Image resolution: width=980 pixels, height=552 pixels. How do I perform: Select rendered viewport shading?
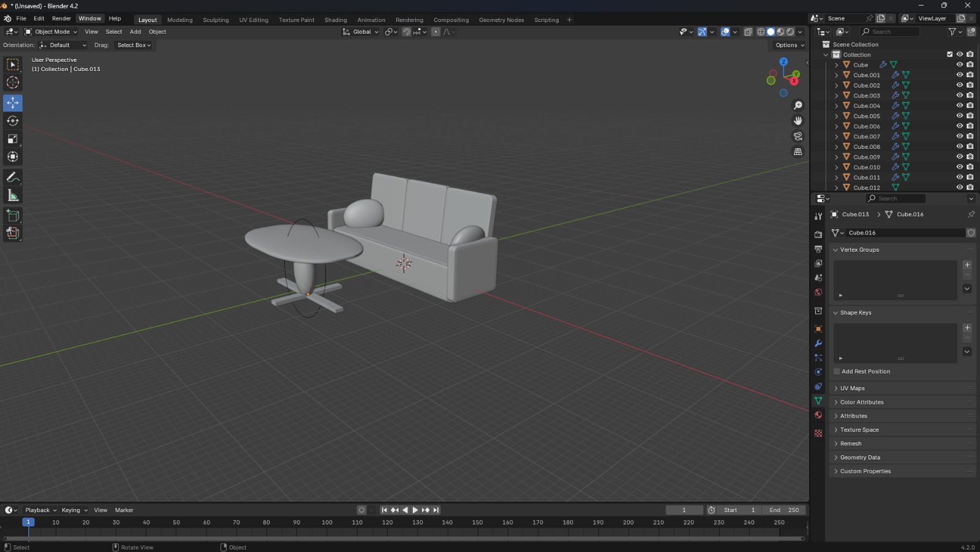tap(791, 32)
